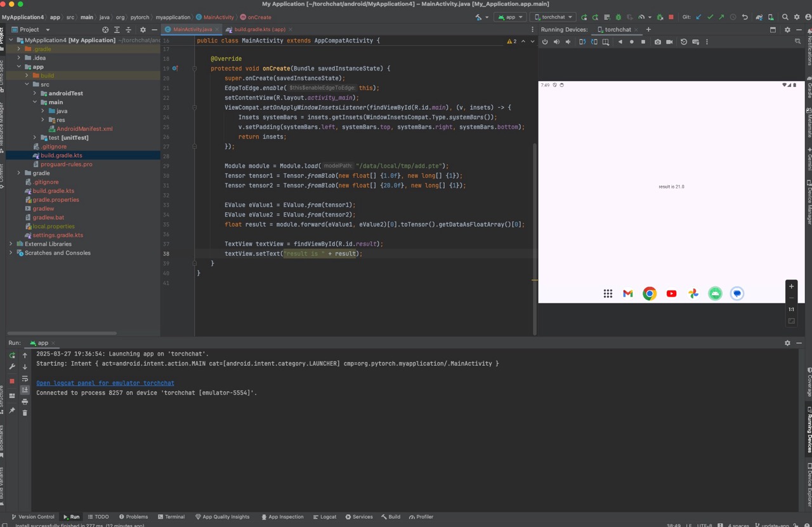Click the Git update project arrow

698,17
